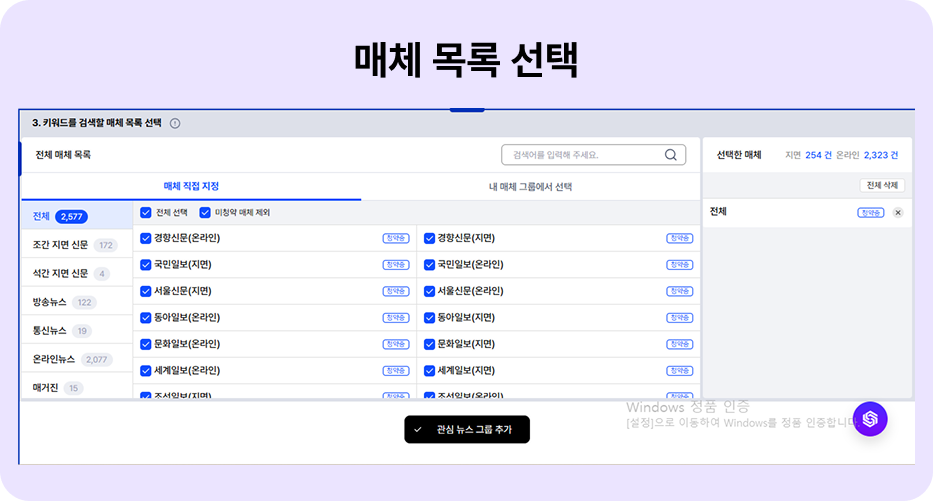Click 관심 뉴스 그룹 추가 button
Image resolution: width=933 pixels, height=501 pixels.
467,429
